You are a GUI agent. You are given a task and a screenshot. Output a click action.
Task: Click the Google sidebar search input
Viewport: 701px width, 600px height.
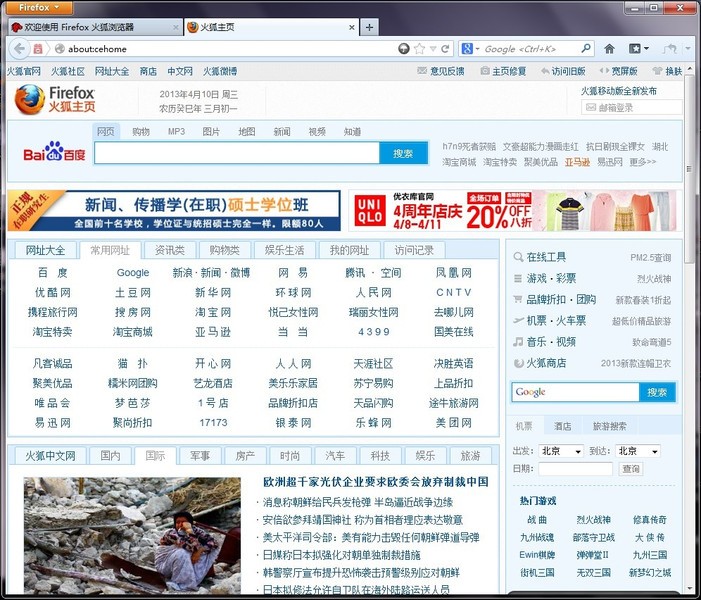(575, 392)
